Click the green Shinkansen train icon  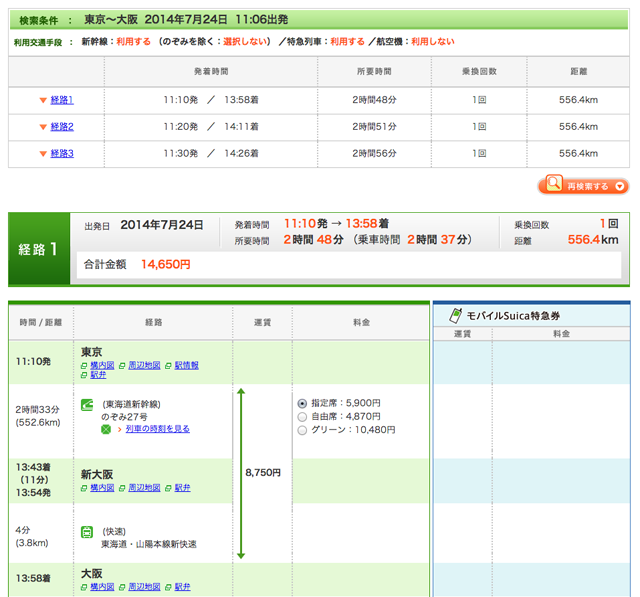87,405
